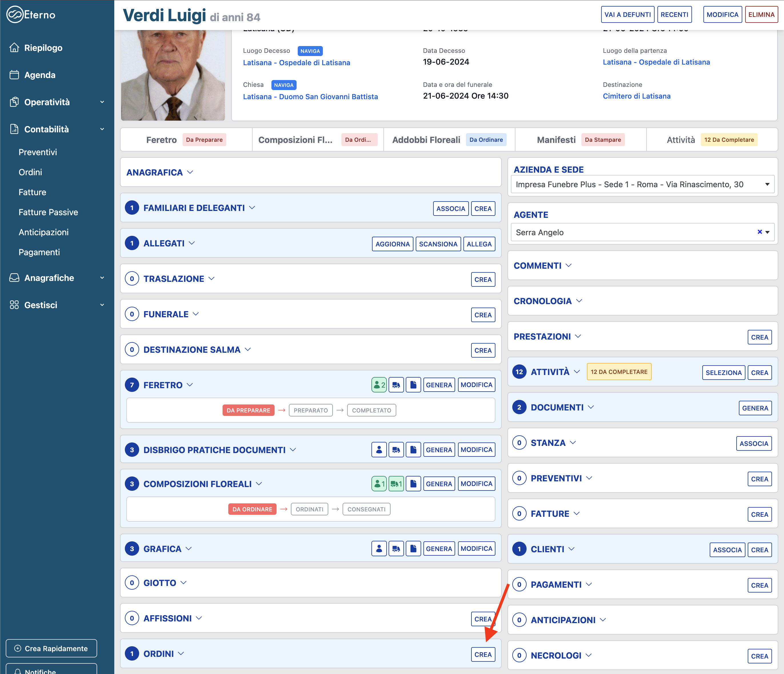Click CREA in the ORDINI section
The width and height of the screenshot is (784, 674).
click(x=483, y=654)
